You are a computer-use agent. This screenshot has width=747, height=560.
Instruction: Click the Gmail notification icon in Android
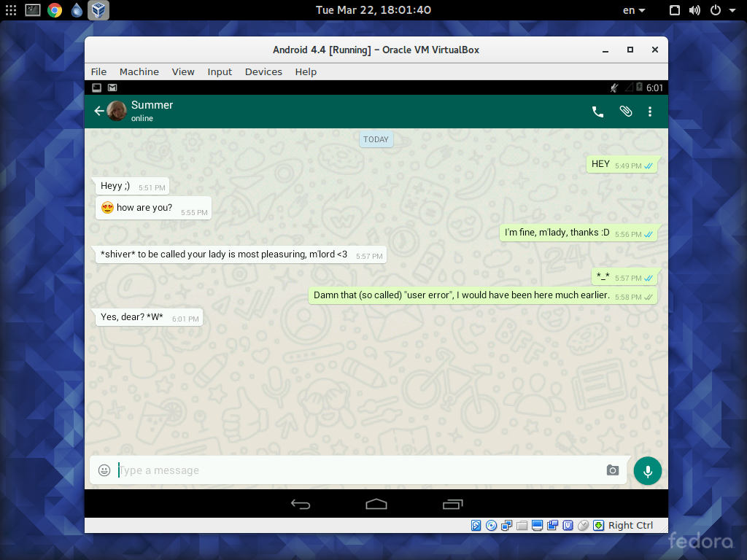tap(112, 87)
